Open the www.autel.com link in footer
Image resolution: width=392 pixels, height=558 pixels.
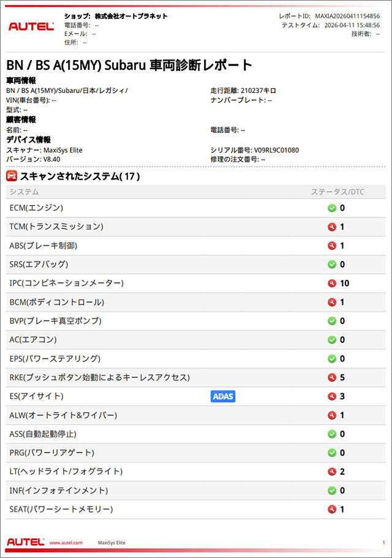[x=66, y=543]
